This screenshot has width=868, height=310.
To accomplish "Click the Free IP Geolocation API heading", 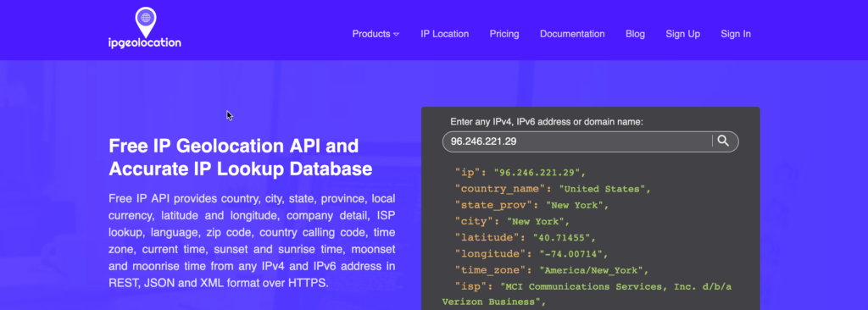I will [x=240, y=158].
